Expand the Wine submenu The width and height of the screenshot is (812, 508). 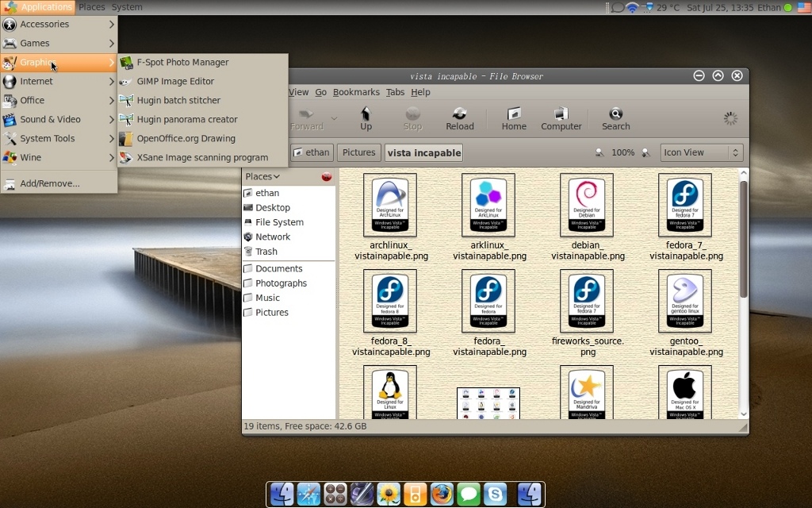(59, 158)
